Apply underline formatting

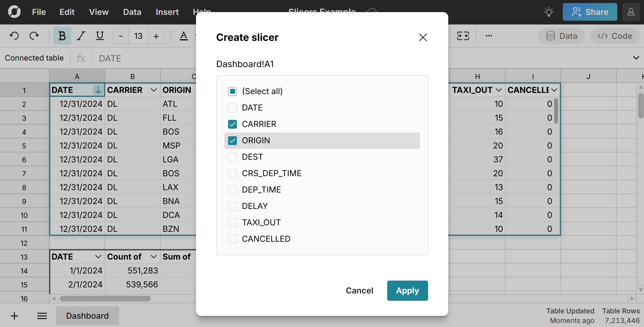pyautogui.click(x=100, y=36)
